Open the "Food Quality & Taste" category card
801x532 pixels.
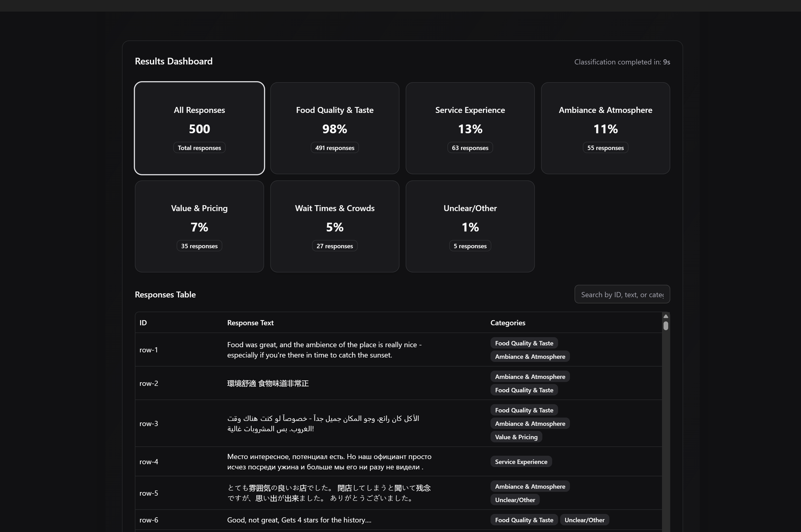[x=334, y=128]
